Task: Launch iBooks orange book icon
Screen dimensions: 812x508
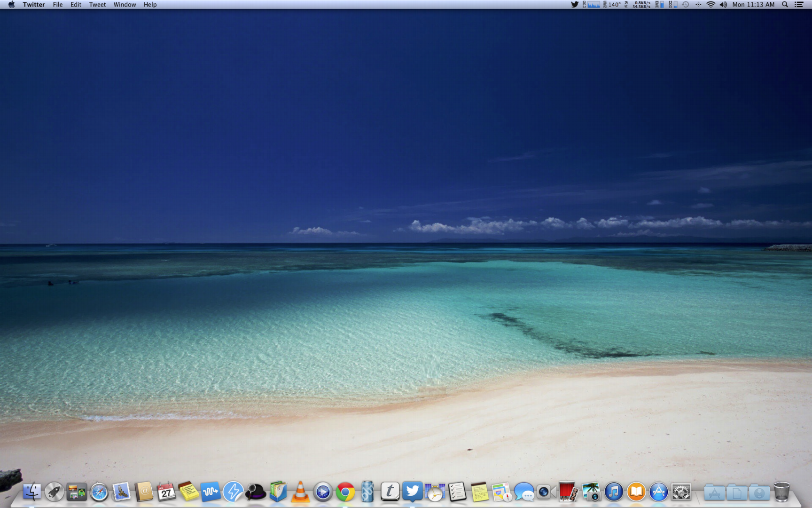Action: pyautogui.click(x=636, y=492)
